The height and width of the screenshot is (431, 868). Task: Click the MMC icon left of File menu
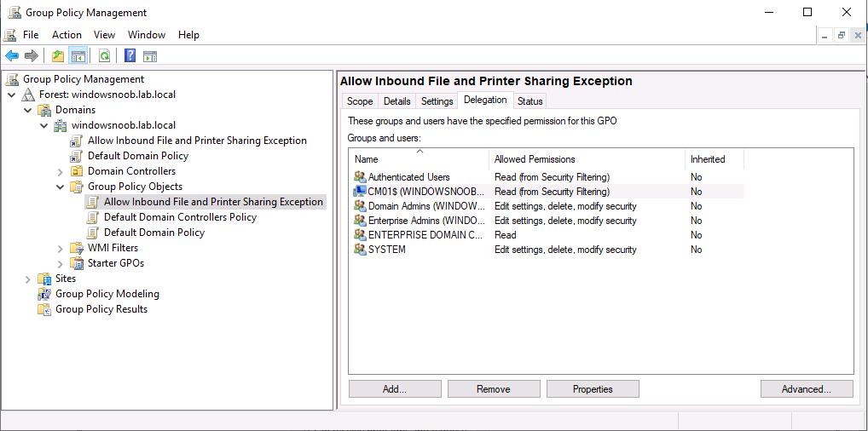click(10, 35)
